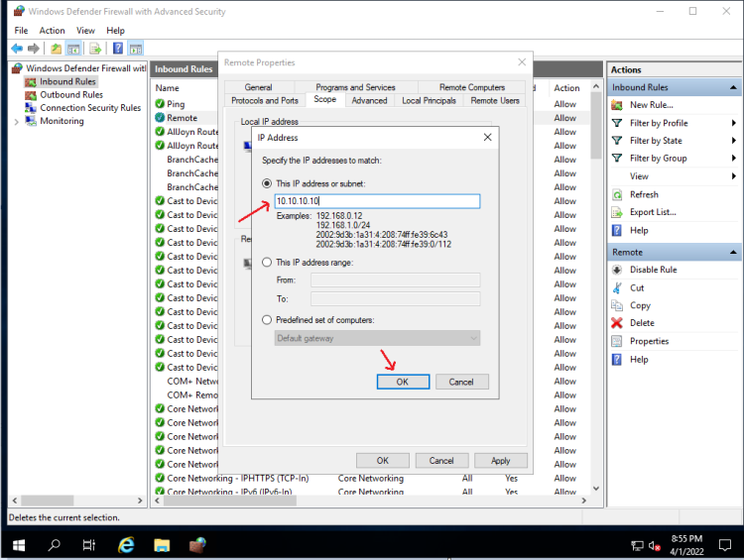Switch to Local Principals tab

click(429, 100)
